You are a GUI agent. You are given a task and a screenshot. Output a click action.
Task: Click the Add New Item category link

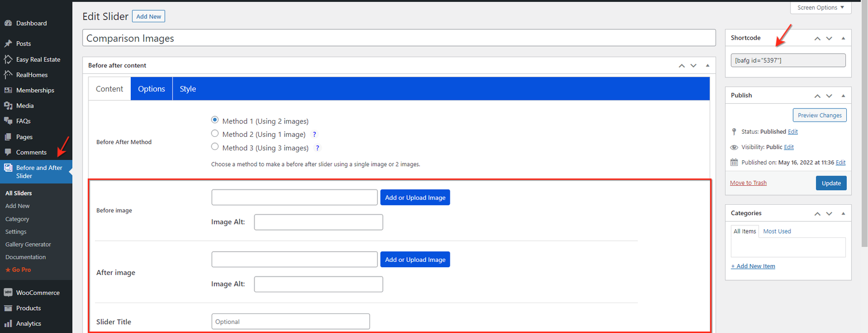tap(753, 266)
